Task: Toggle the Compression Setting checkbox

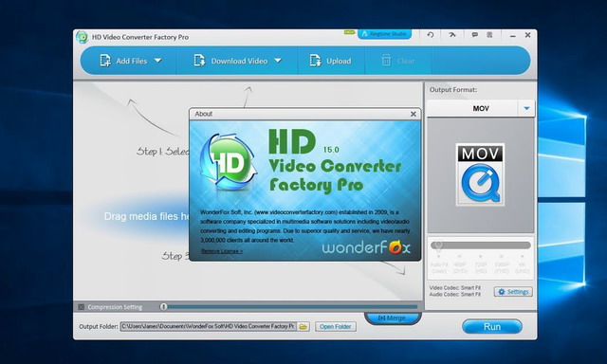Action: [x=81, y=307]
